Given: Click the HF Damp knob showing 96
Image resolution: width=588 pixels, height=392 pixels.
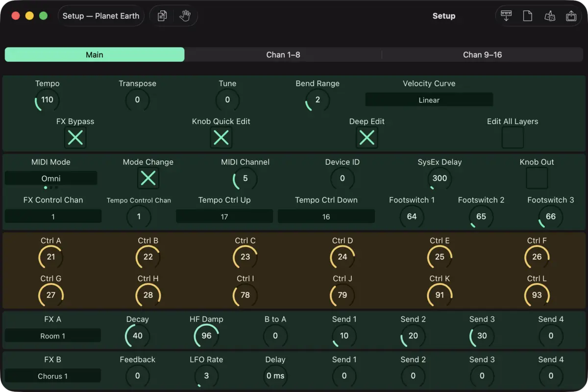Looking at the screenshot, I should pos(206,336).
